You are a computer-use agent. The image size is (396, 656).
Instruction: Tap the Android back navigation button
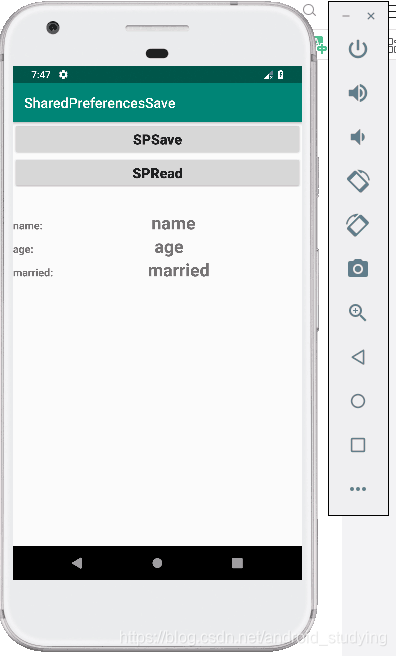pyautogui.click(x=77, y=563)
